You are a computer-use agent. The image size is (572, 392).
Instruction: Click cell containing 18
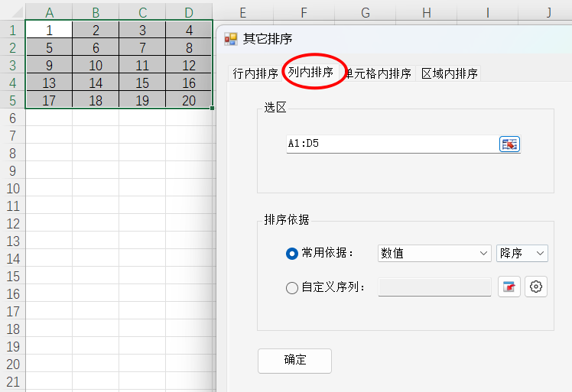[x=96, y=100]
